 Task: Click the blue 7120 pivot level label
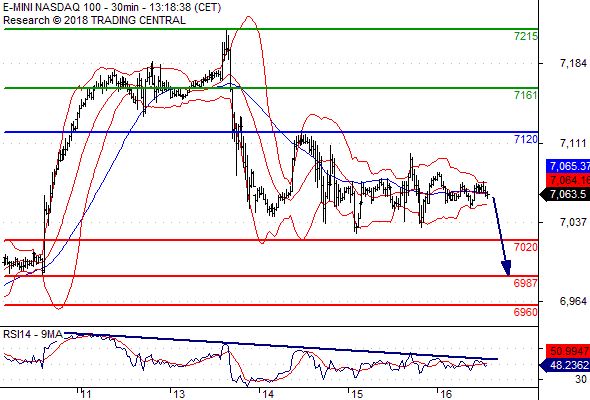point(526,140)
